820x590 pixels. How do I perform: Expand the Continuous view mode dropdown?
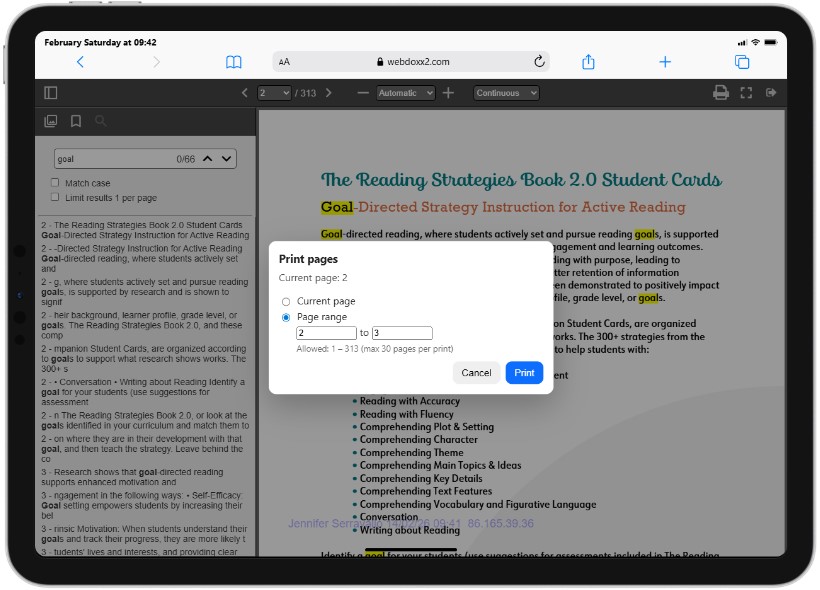pyautogui.click(x=506, y=93)
